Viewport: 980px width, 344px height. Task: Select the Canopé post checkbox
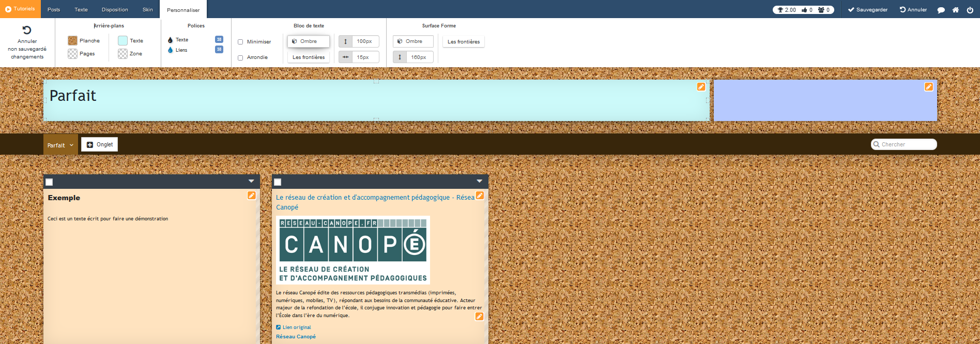(x=278, y=182)
